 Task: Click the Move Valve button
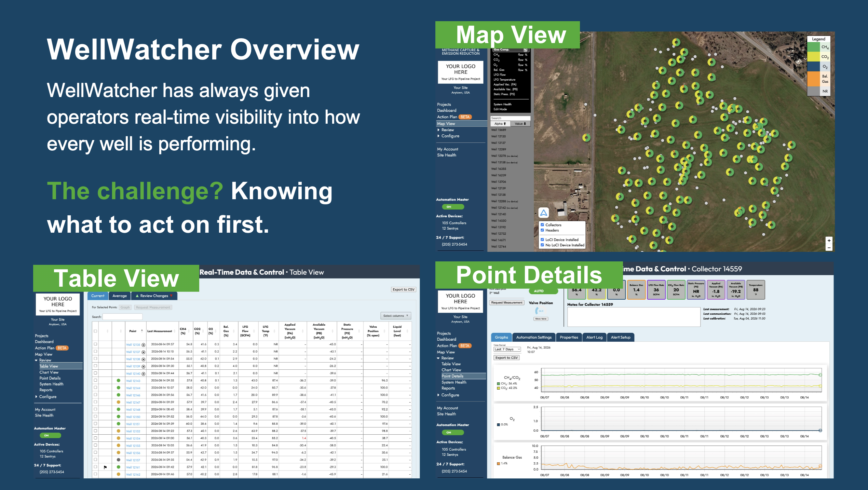click(540, 319)
